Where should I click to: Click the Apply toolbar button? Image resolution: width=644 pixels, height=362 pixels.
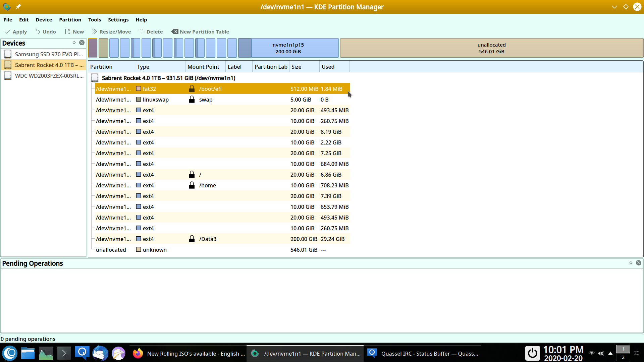pos(16,32)
